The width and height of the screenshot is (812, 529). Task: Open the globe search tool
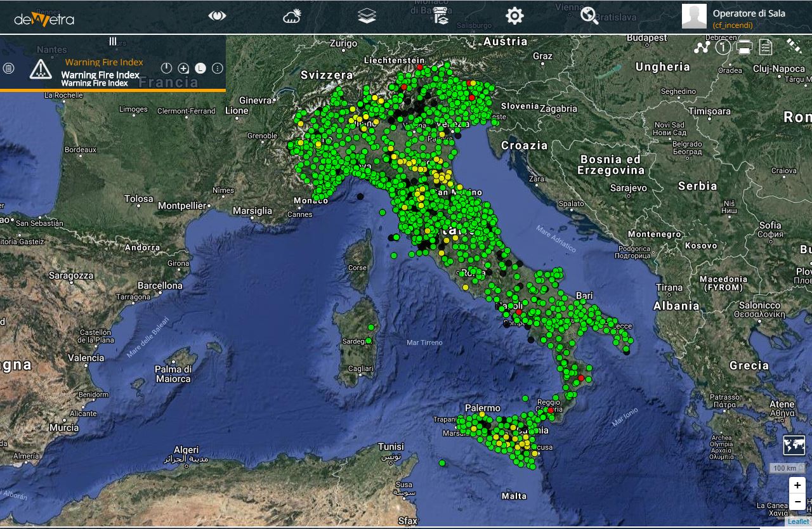pos(589,16)
